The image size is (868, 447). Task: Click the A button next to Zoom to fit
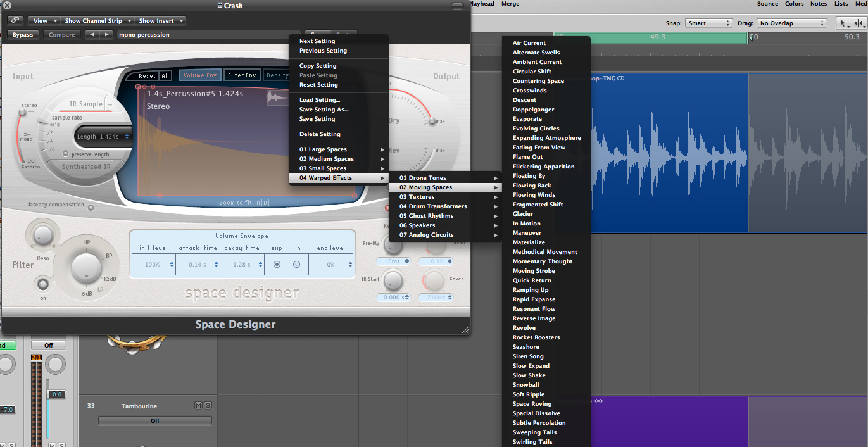258,203
